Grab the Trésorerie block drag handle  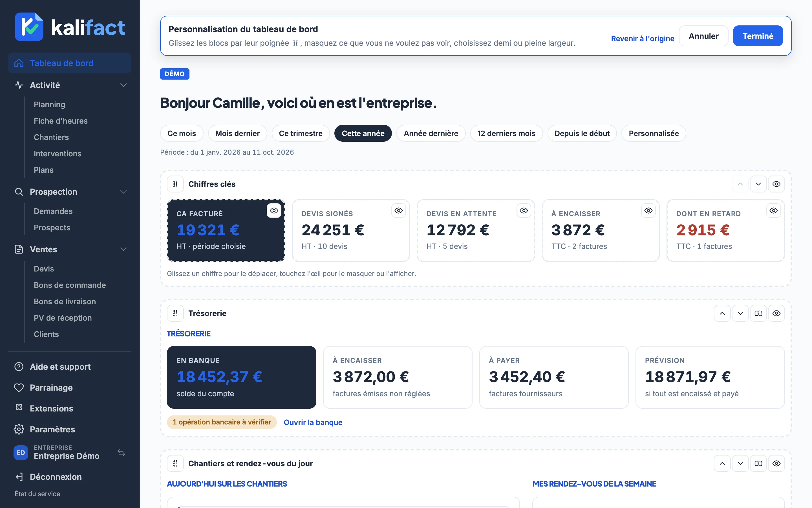coord(175,314)
